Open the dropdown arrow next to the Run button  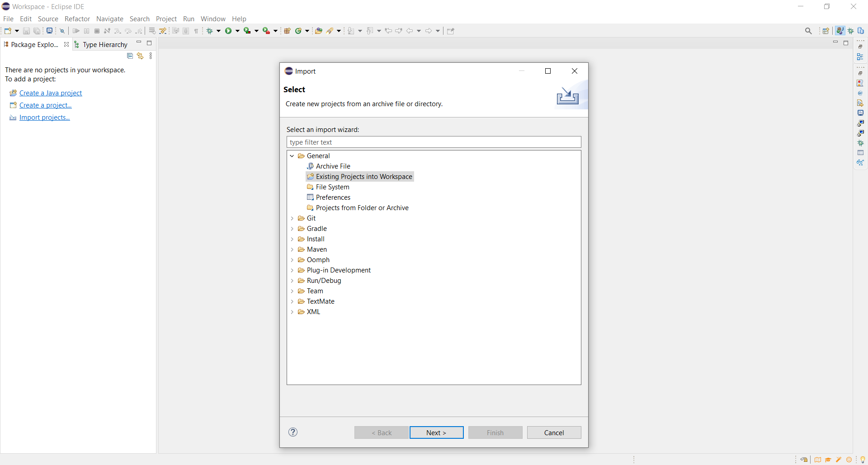237,31
